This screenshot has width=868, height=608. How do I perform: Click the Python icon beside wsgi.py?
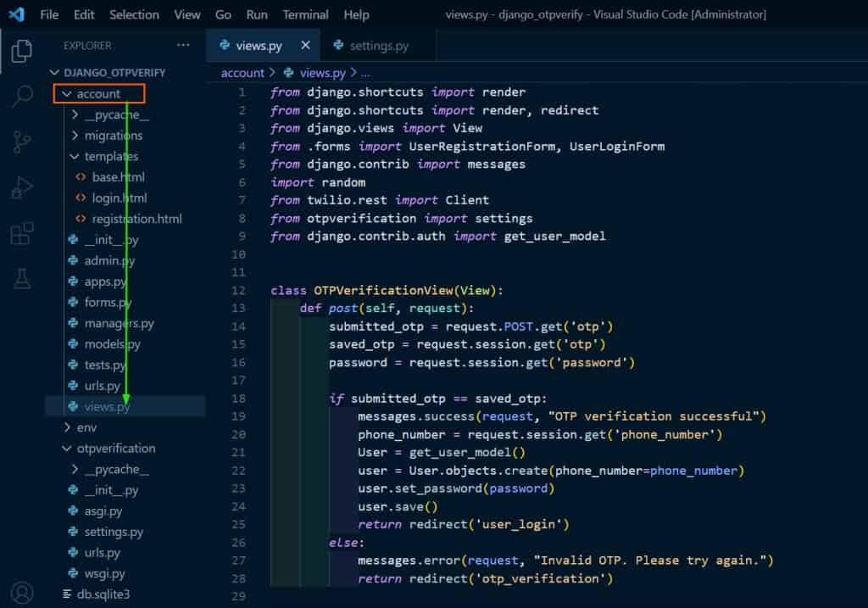coord(73,574)
